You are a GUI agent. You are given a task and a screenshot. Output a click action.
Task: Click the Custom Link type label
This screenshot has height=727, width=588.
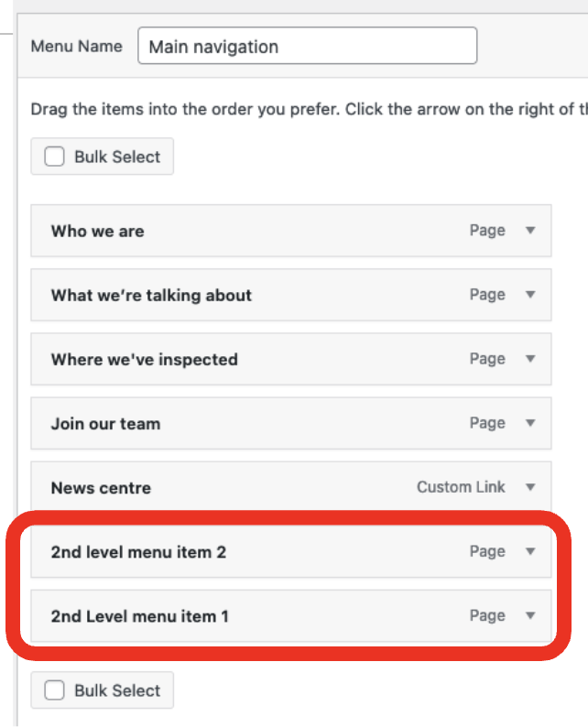461,487
